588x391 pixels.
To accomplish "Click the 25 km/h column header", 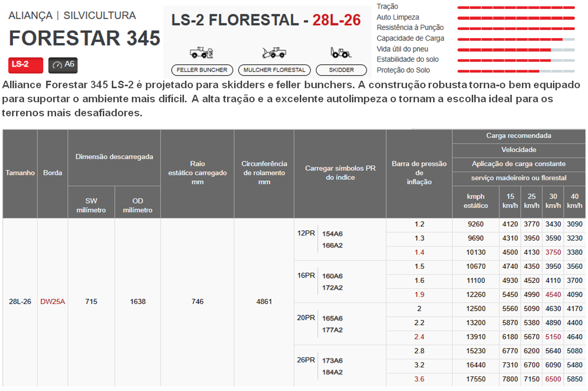I will [x=532, y=202].
